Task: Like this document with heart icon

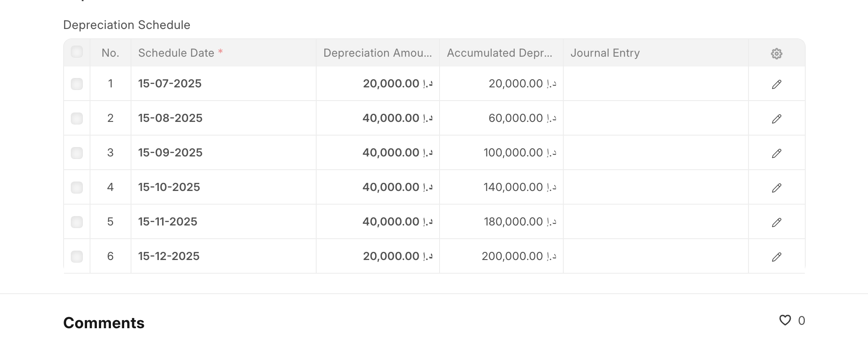Action: (785, 320)
